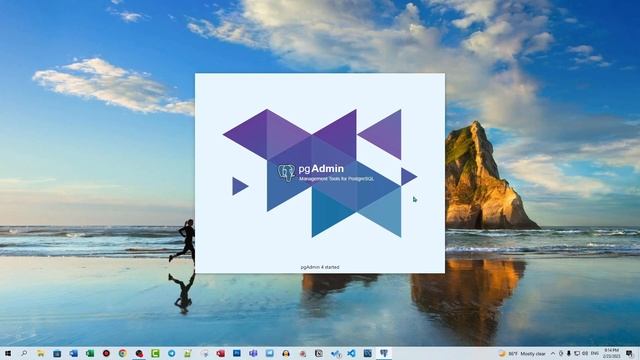Launch Microsoft Excel from the taskbar
Viewport: 640px width, 360px height.
click(x=90, y=353)
